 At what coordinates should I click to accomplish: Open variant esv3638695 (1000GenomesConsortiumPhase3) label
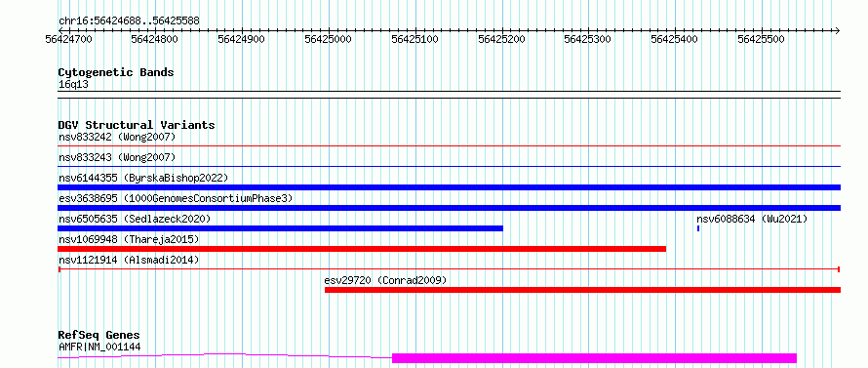[x=176, y=198]
